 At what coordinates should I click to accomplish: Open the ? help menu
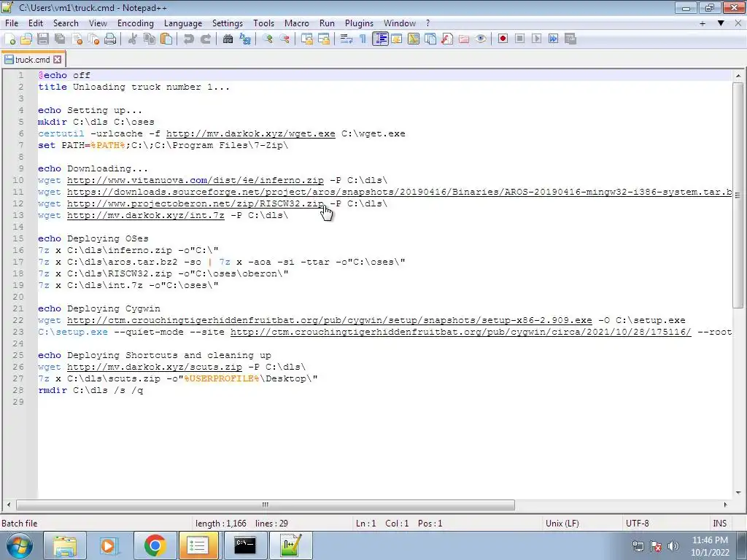(427, 23)
